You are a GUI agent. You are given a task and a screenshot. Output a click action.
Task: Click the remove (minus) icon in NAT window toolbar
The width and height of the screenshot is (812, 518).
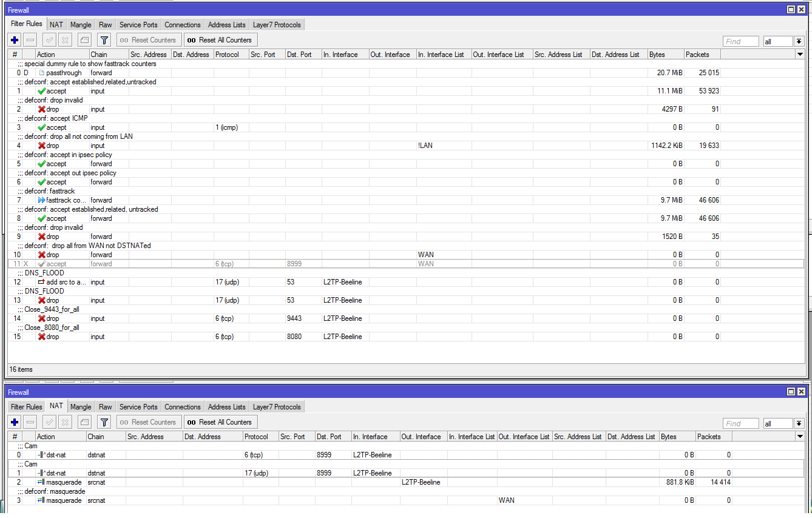click(30, 422)
